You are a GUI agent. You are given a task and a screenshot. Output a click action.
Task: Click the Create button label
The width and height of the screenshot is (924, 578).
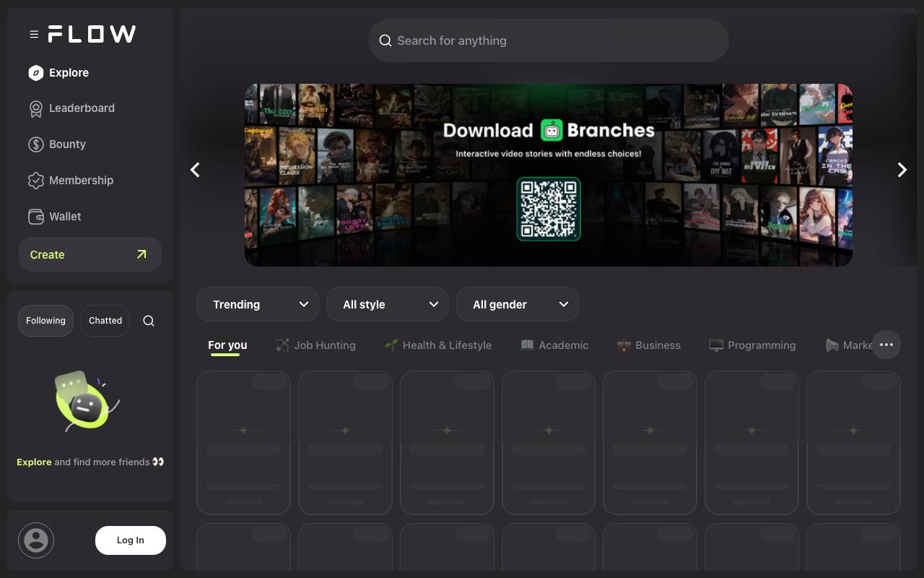click(47, 254)
